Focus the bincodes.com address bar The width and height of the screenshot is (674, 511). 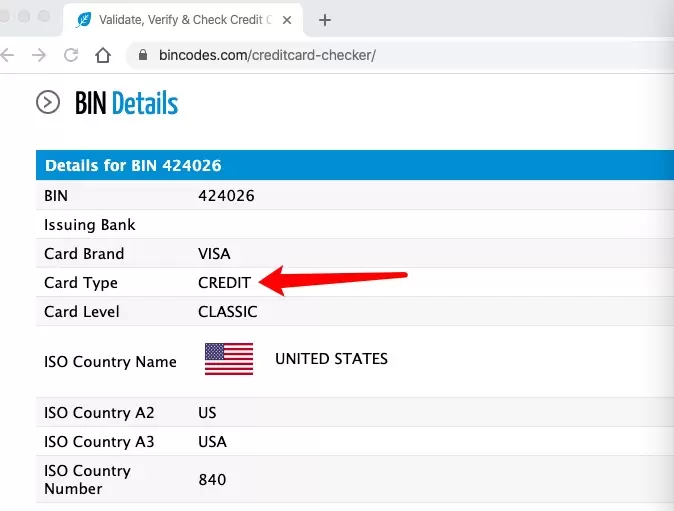click(x=400, y=55)
